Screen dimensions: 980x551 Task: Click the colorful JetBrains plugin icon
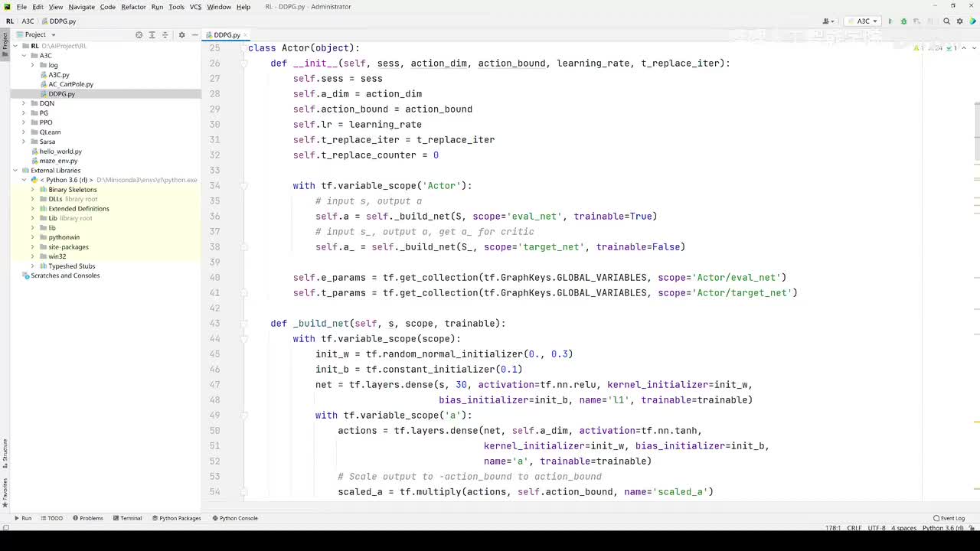972,21
